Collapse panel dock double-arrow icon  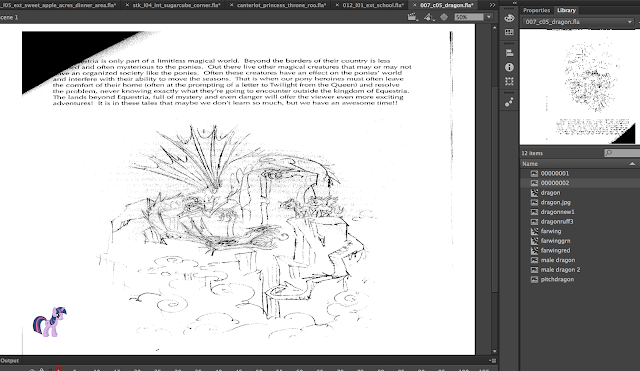click(514, 2)
